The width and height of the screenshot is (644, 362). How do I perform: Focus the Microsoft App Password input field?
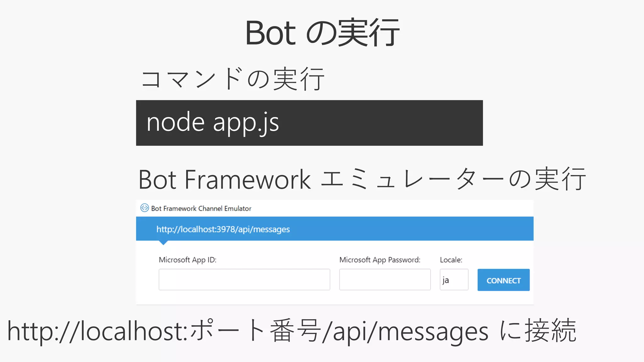click(x=385, y=279)
